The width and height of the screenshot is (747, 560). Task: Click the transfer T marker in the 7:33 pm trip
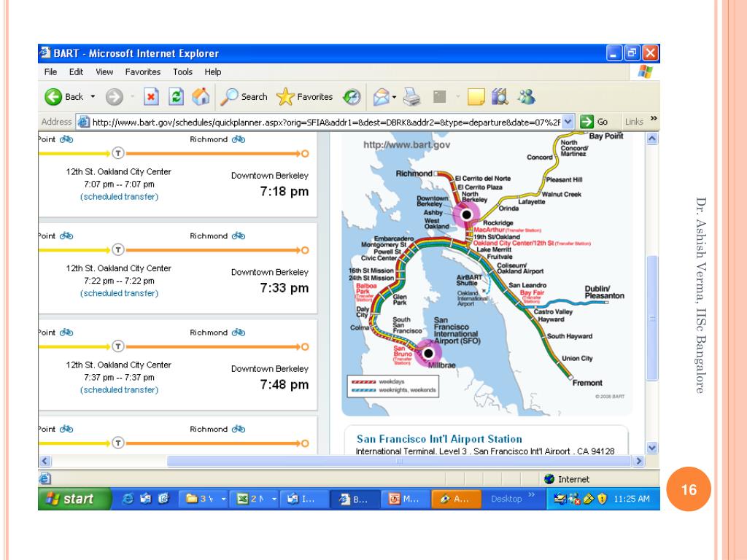(x=118, y=250)
